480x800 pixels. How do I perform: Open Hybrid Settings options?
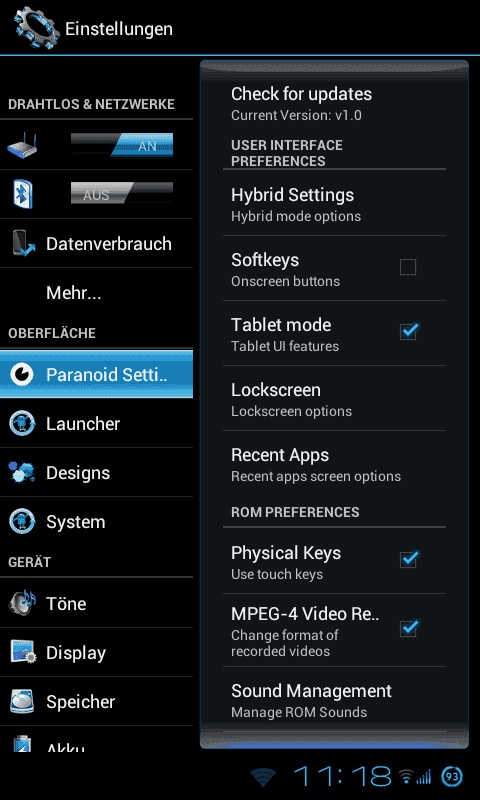tap(334, 204)
